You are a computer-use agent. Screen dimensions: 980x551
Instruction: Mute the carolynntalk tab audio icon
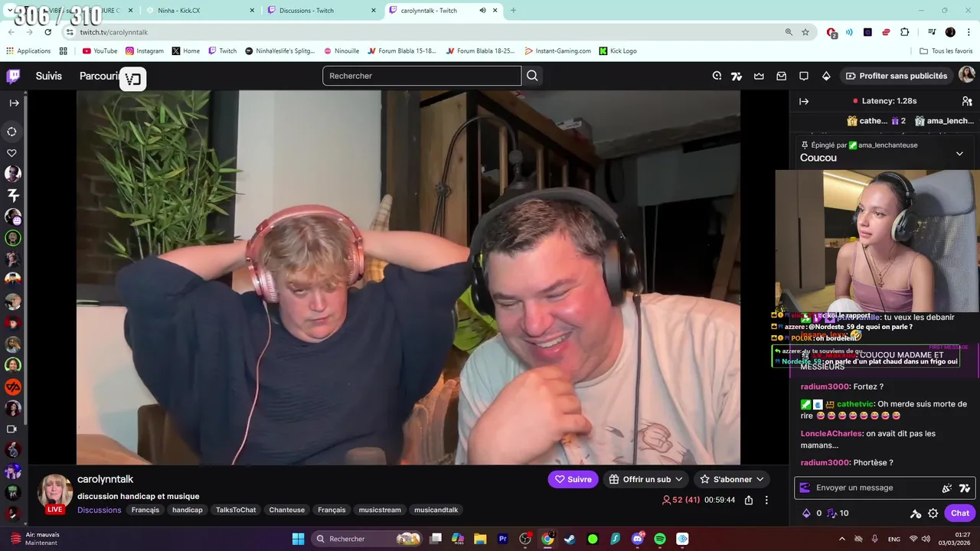pyautogui.click(x=482, y=11)
